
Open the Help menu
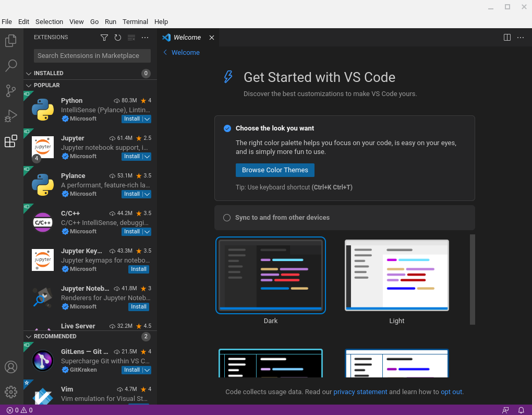coord(161,22)
